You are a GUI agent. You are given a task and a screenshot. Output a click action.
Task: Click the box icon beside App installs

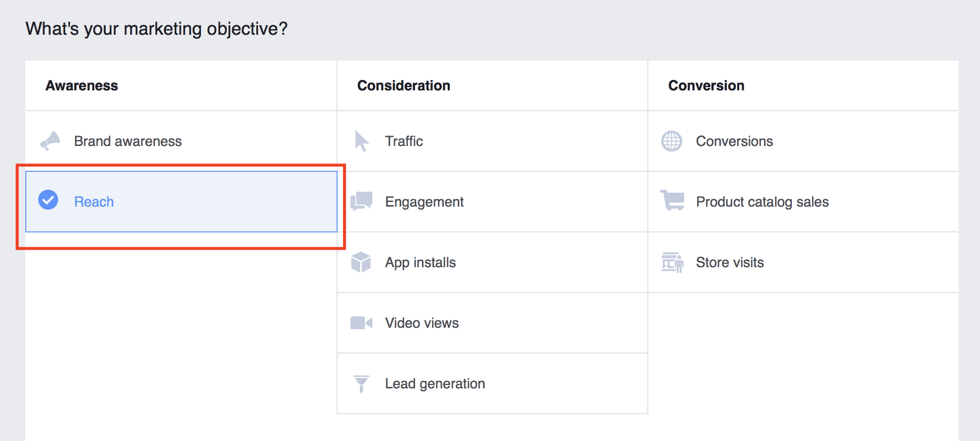[361, 262]
